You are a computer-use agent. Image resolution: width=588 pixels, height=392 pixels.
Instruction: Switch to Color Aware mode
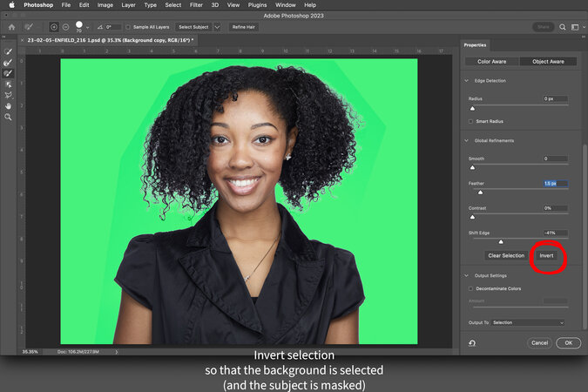coord(490,62)
